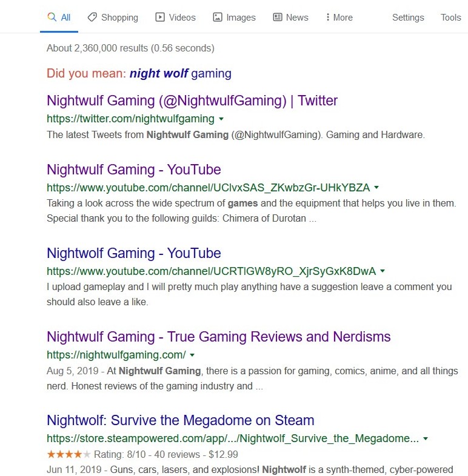Click the Images picture icon
The image size is (468, 476).
pos(217,17)
